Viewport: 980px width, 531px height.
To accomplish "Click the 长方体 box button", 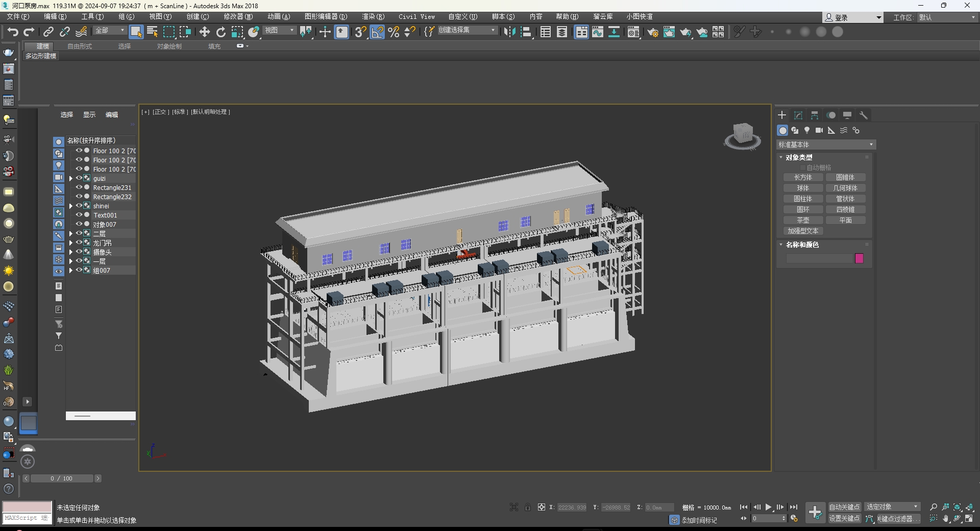I will pos(803,178).
